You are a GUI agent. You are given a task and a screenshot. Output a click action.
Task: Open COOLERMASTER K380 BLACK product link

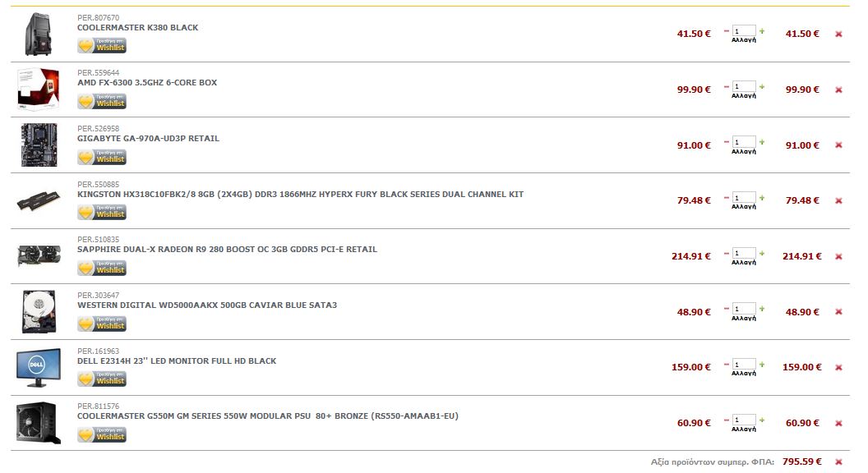[138, 28]
